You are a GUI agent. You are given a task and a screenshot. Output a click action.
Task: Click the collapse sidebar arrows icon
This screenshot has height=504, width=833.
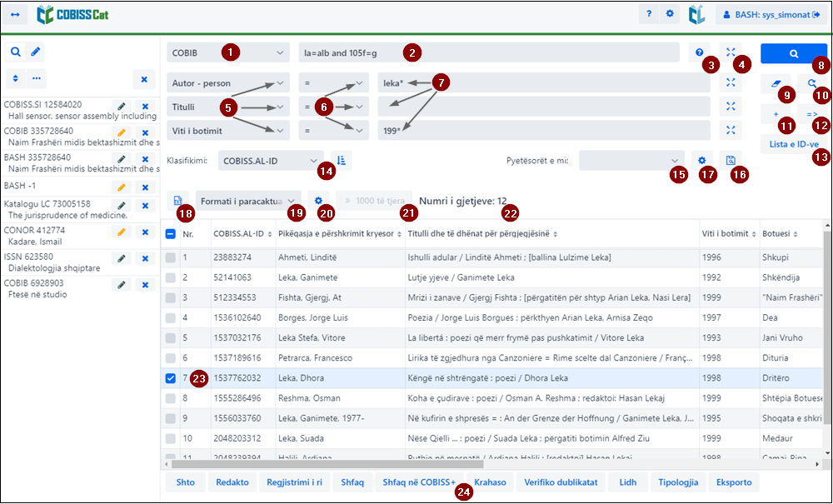pyautogui.click(x=15, y=14)
